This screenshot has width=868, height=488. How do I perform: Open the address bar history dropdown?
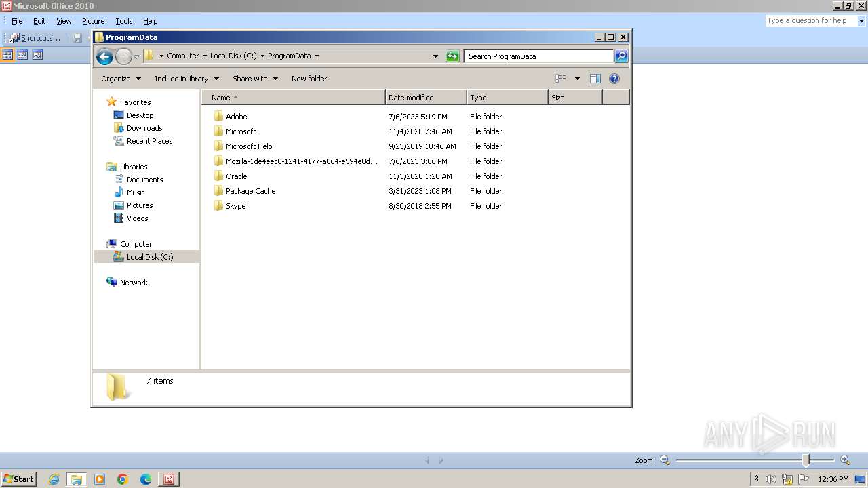tap(435, 56)
